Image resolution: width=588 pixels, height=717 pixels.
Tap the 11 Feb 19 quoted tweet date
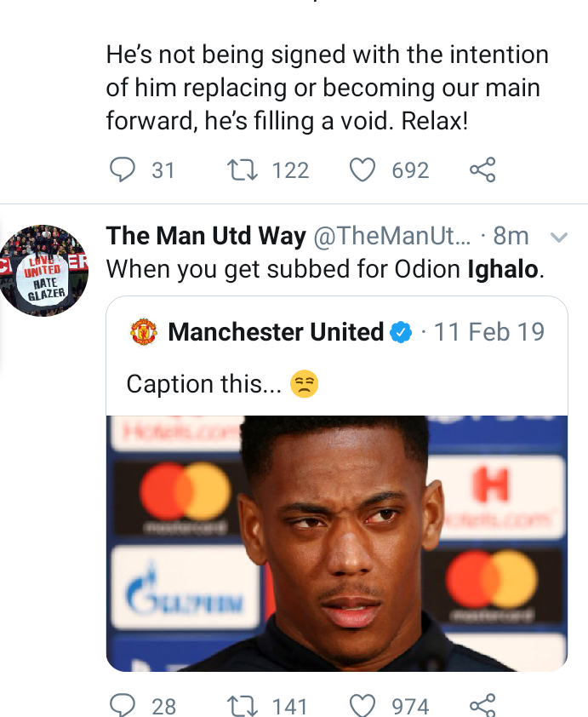coord(488,332)
